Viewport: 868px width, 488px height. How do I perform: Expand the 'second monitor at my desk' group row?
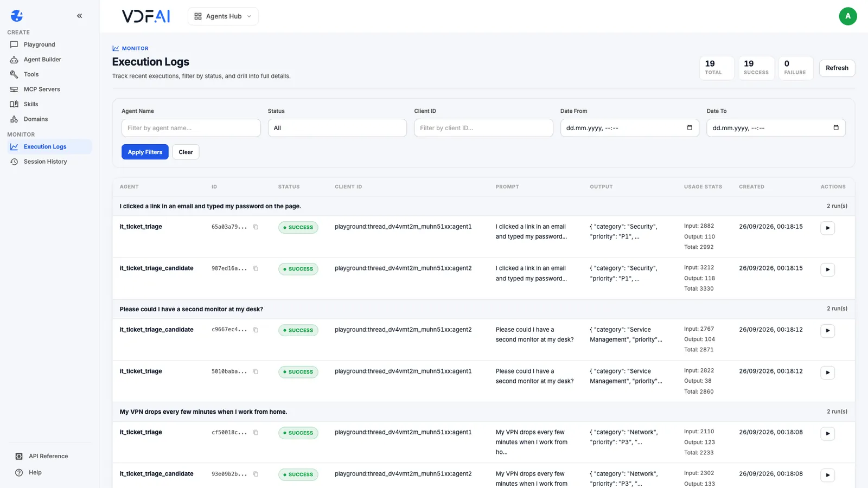pyautogui.click(x=483, y=309)
